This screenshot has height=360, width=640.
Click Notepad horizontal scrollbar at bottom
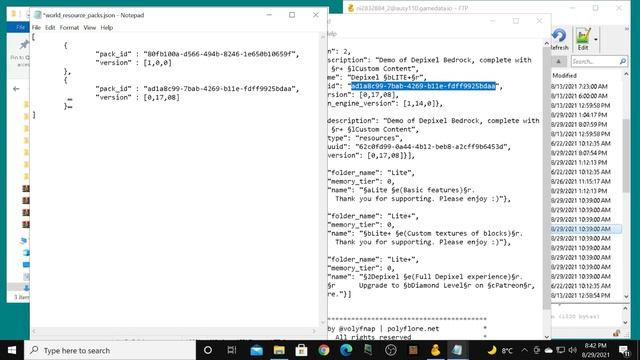tap(174, 331)
